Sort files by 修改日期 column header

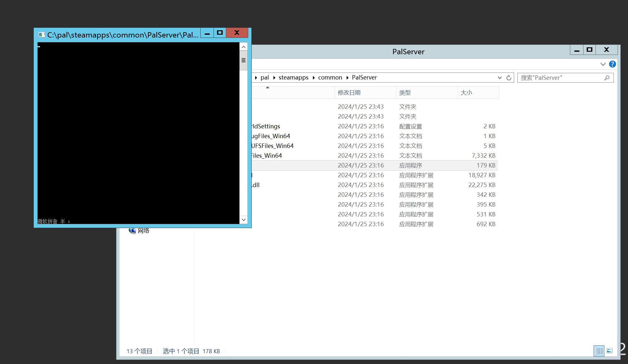349,93
